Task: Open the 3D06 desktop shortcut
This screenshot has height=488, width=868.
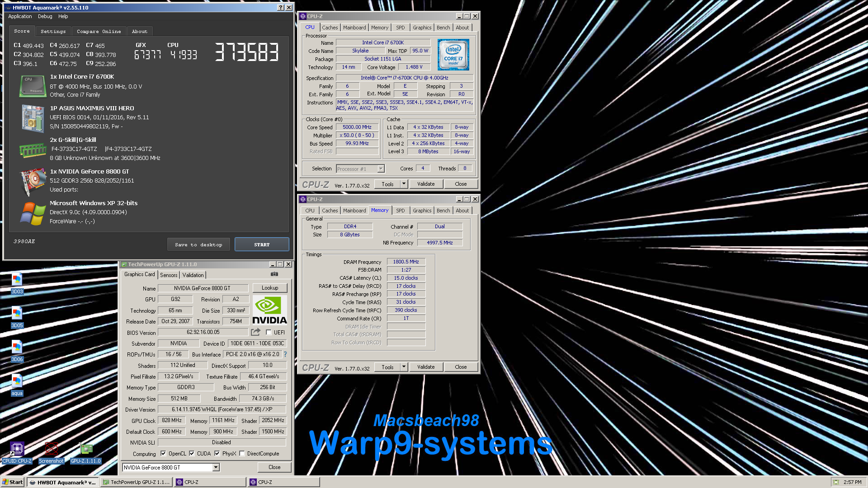Action: [17, 351]
